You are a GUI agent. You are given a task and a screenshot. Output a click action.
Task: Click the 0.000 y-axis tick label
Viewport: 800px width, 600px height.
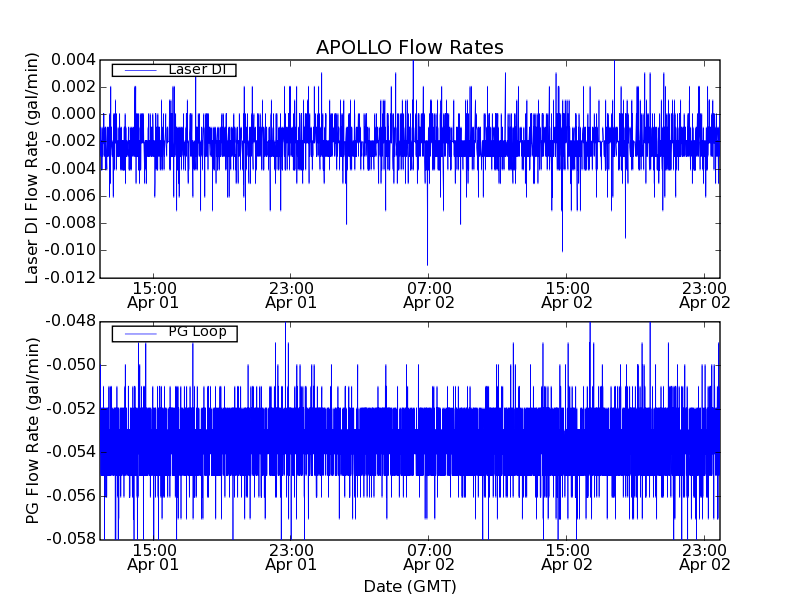pos(73,114)
